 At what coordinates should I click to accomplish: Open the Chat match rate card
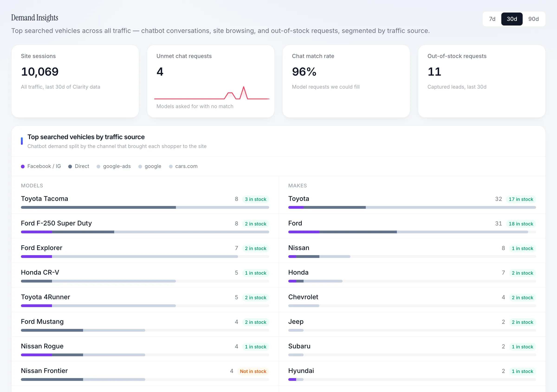click(x=346, y=81)
